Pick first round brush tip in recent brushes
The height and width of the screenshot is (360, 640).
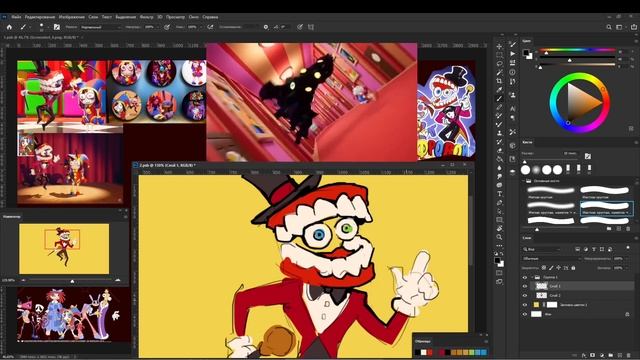(x=526, y=169)
